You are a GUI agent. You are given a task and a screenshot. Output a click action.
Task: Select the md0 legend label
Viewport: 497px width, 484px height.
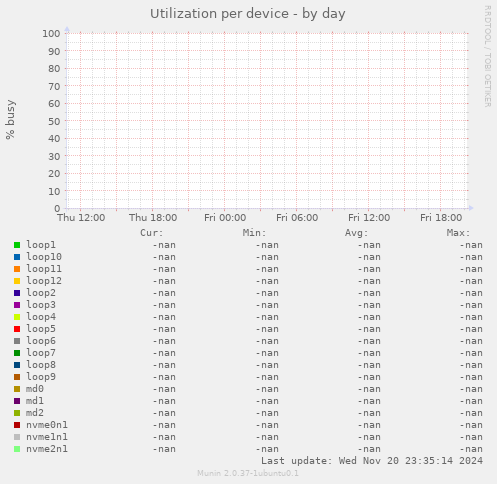[x=35, y=389]
